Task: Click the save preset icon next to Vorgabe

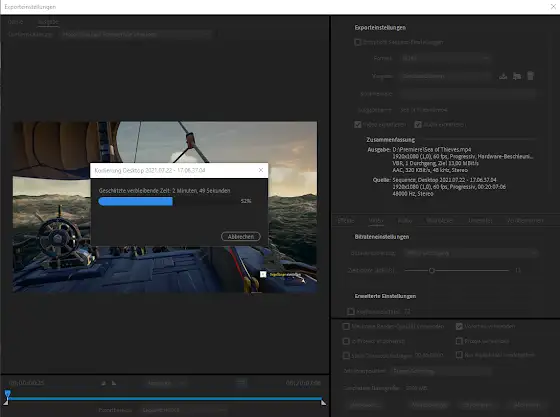Action: click(503, 76)
